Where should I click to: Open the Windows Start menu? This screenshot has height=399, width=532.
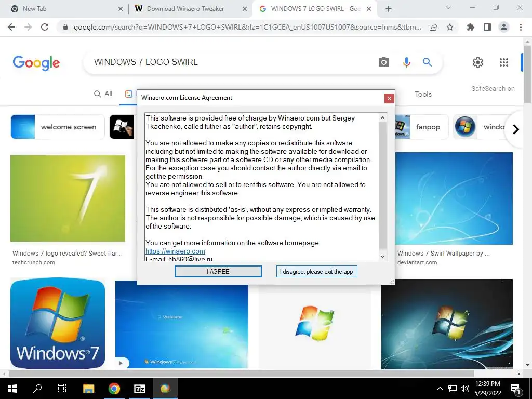(12, 389)
